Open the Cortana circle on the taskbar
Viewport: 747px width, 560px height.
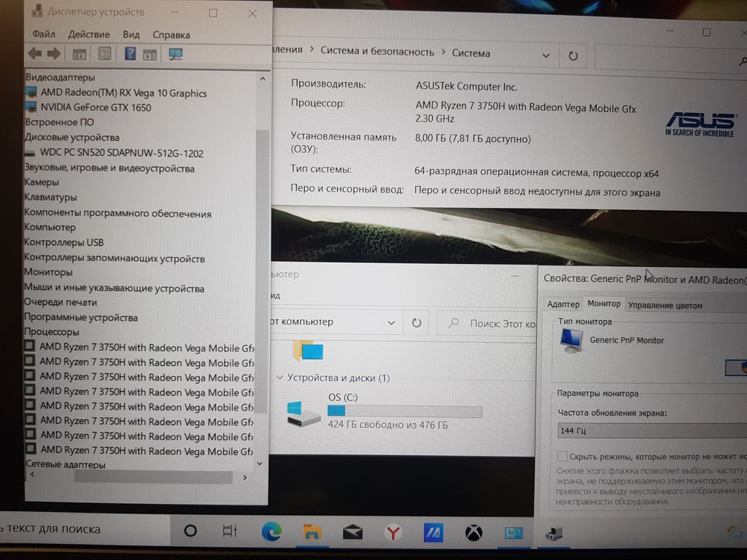[190, 530]
